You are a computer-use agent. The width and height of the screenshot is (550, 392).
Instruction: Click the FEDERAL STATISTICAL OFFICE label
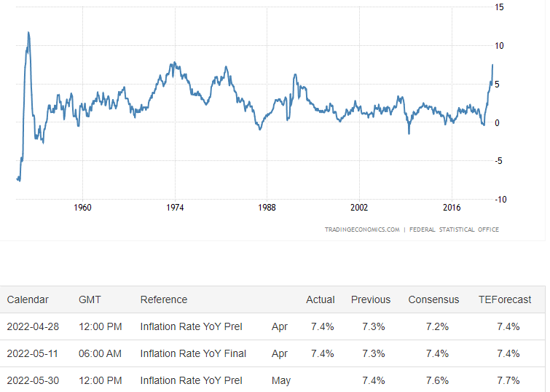(454, 230)
